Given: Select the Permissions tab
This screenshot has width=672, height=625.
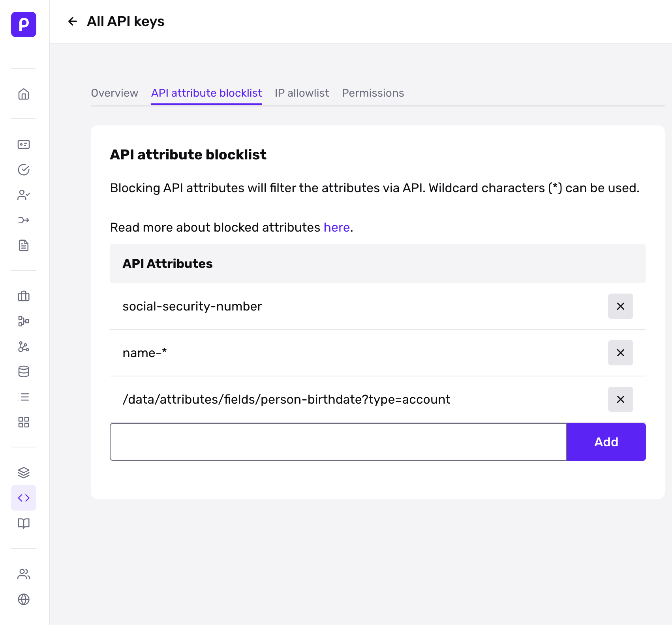Looking at the screenshot, I should pyautogui.click(x=373, y=93).
